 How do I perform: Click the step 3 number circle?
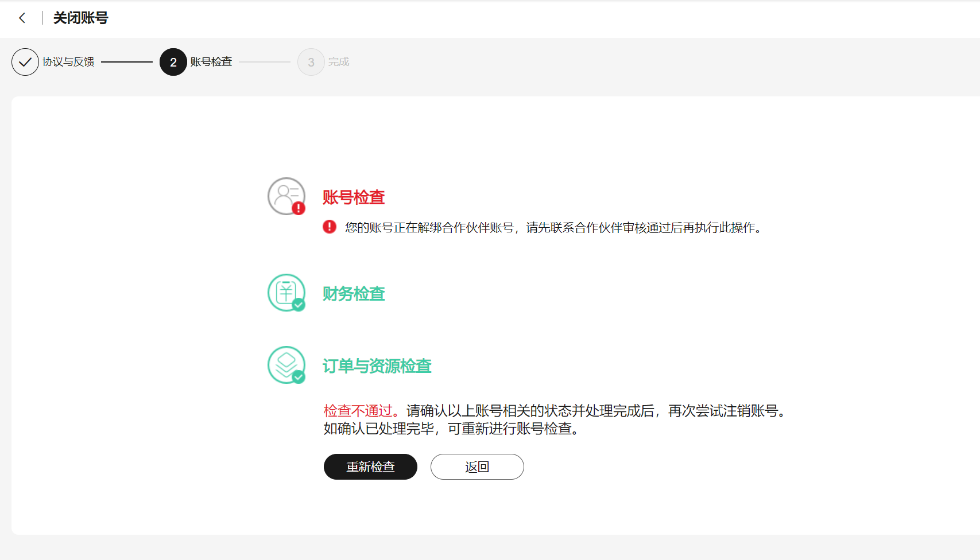311,62
